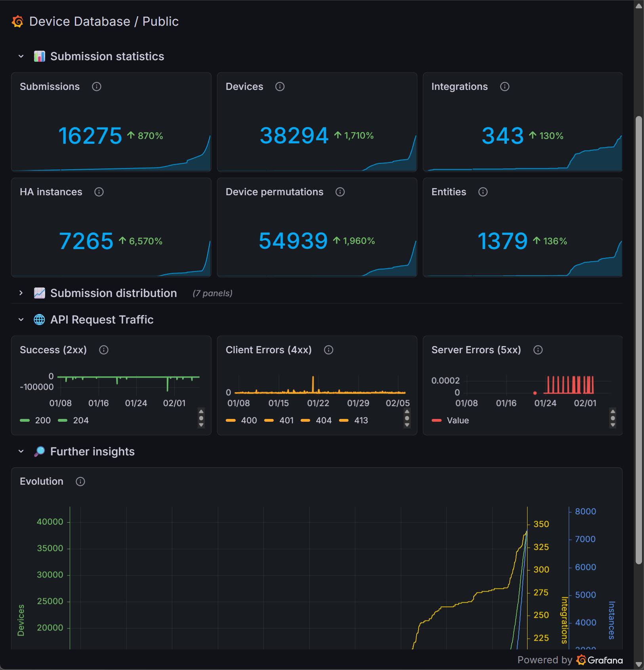Open the Evolution panel title
Image resolution: width=644 pixels, height=670 pixels.
pyautogui.click(x=42, y=482)
